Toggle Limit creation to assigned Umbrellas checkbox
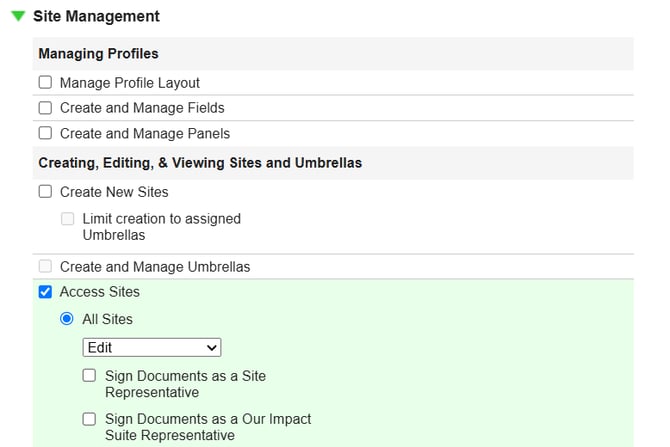The width and height of the screenshot is (670, 447). tap(68, 219)
